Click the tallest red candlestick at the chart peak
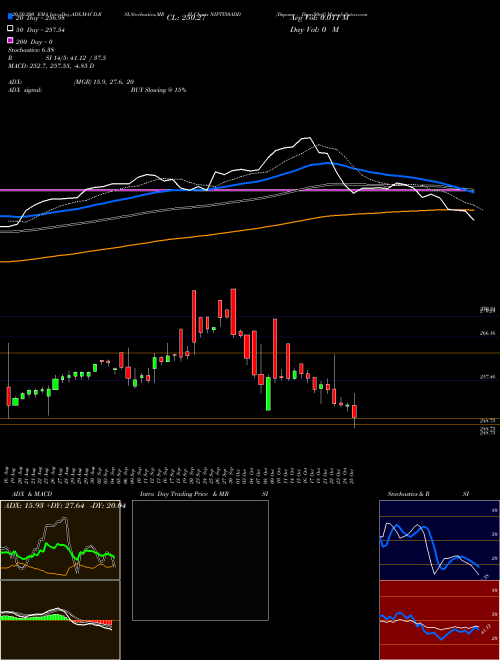Viewport: 500px width, 660px height. coord(233,312)
